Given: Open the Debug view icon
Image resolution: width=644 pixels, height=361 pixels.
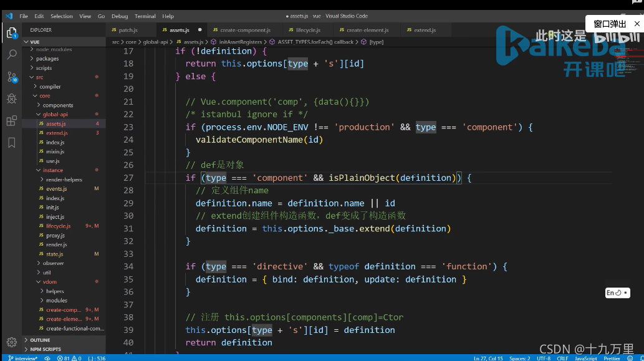Looking at the screenshot, I should [12, 99].
